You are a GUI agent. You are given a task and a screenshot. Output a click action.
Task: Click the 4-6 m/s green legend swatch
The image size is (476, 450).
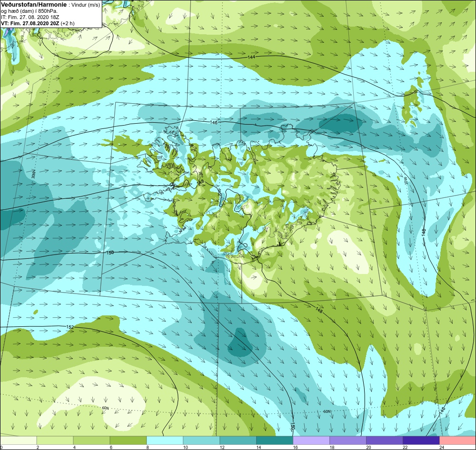(91, 440)
